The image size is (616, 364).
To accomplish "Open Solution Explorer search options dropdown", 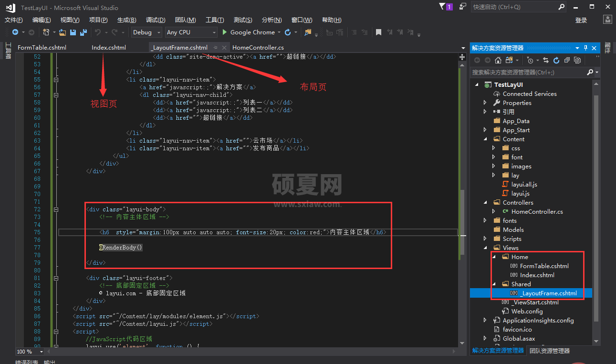I will 597,72.
